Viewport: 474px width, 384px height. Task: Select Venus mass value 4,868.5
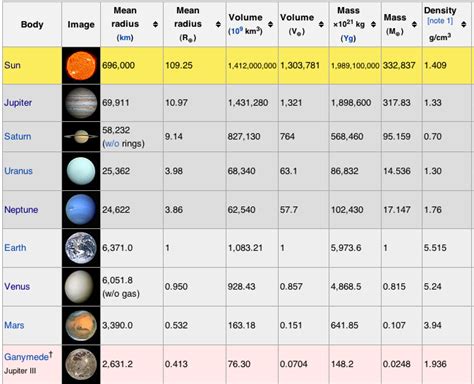pos(346,286)
